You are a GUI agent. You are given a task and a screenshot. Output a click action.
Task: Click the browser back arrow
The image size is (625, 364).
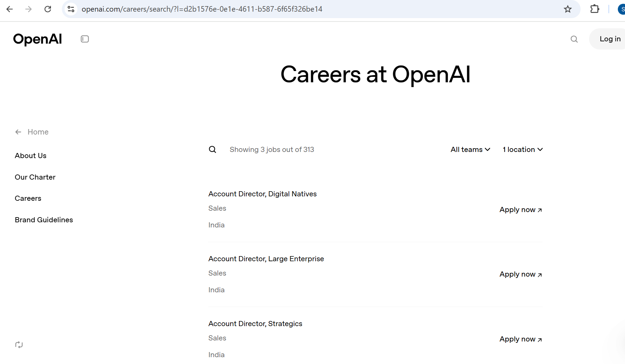(10, 9)
